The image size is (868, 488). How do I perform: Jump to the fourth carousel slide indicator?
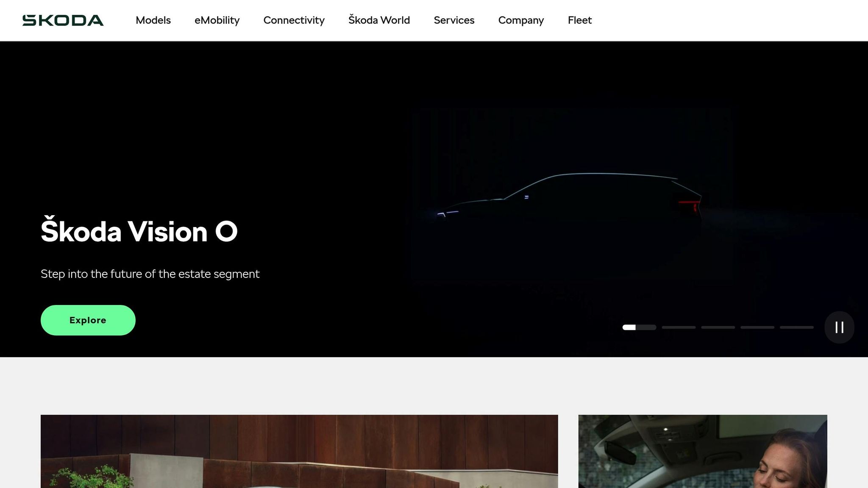click(x=757, y=327)
